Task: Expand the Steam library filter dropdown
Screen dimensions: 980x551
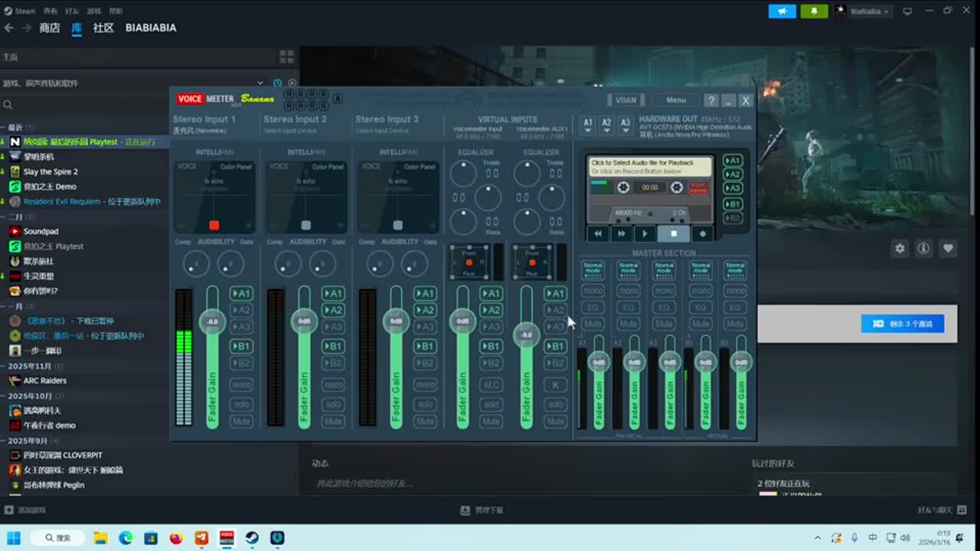Action: (260, 83)
